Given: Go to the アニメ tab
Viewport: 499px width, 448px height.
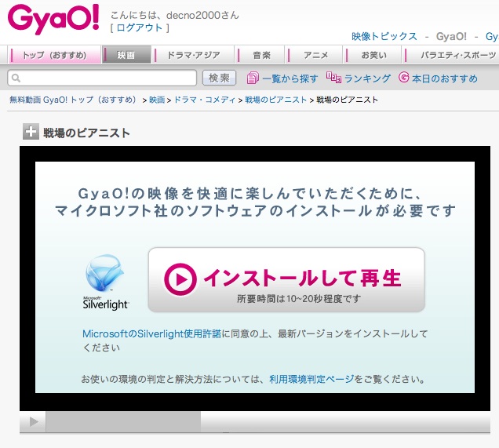Looking at the screenshot, I should (315, 55).
